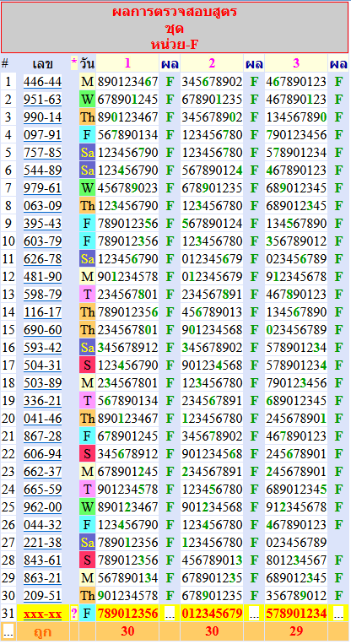The height and width of the screenshot is (644, 351).
Task: Select the red S day cell in row 17
Action: [87, 365]
